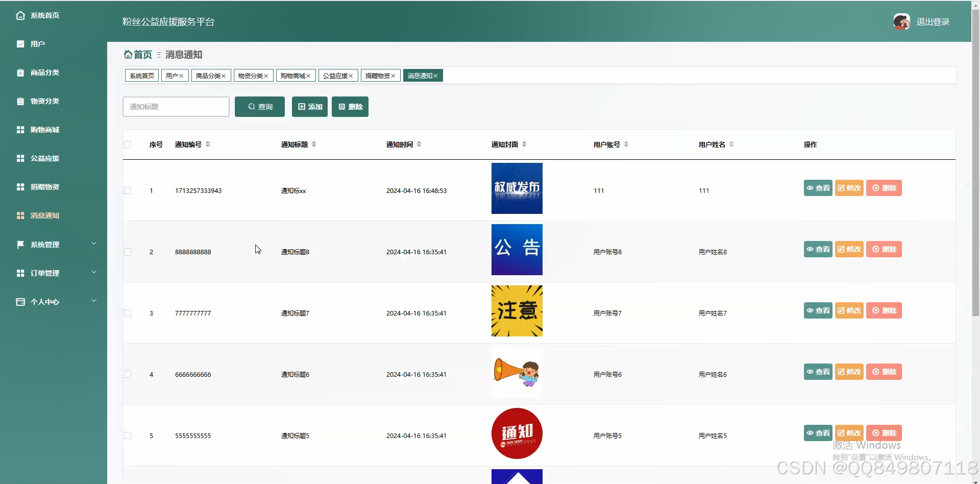Click 删除 for row 通知标题7

coord(884,310)
